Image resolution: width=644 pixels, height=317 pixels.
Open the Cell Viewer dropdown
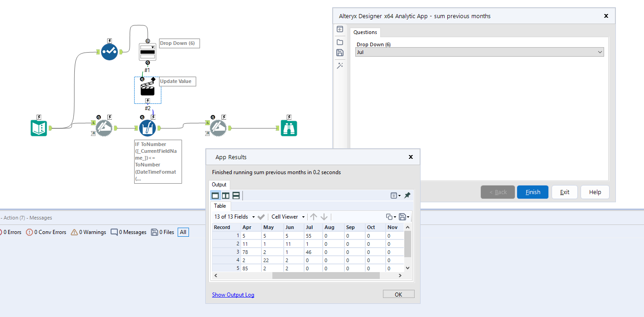[x=288, y=217]
